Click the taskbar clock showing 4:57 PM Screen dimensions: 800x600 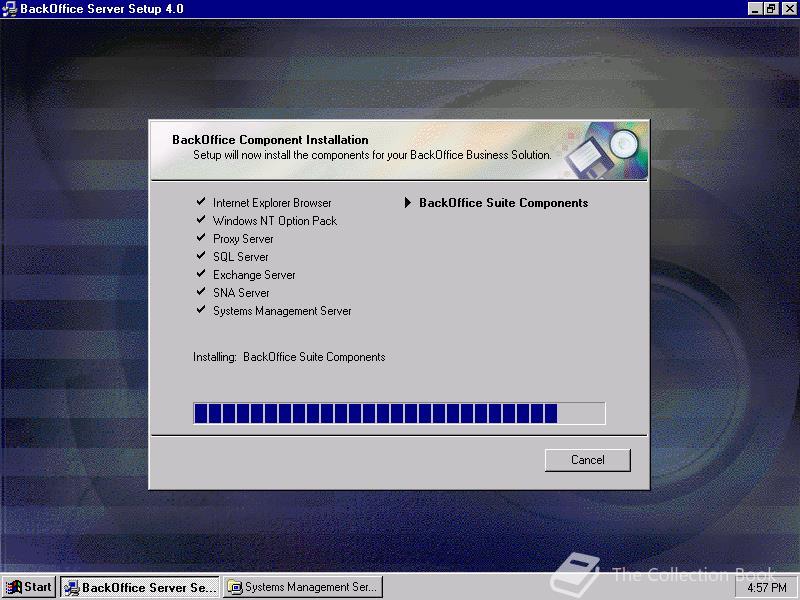tap(766, 588)
